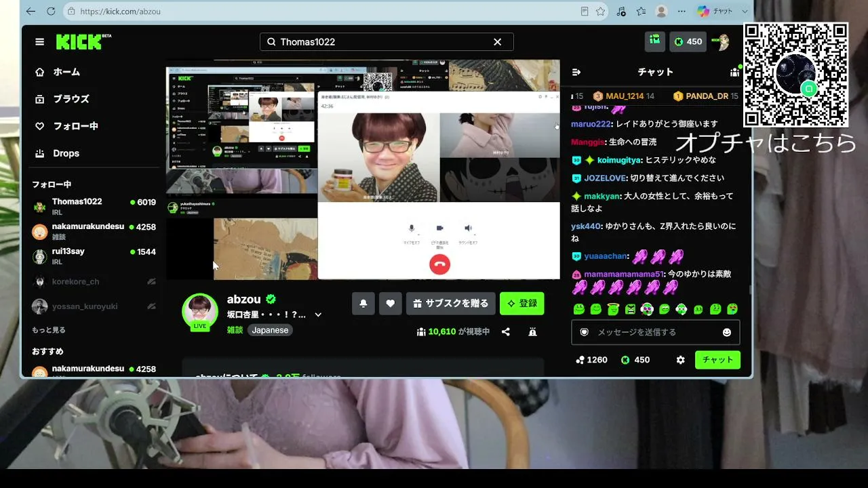Click サブスクを贈る gift subs button
The width and height of the screenshot is (868, 488).
pyautogui.click(x=451, y=304)
